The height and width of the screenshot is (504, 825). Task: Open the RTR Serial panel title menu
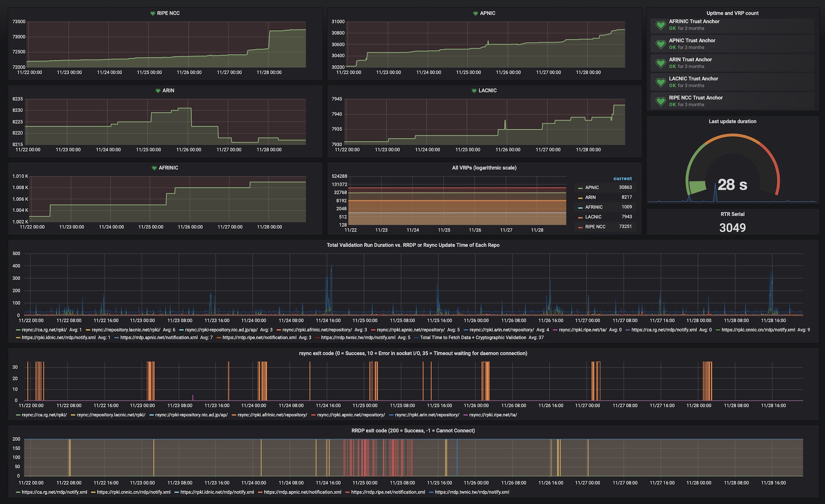coord(732,214)
